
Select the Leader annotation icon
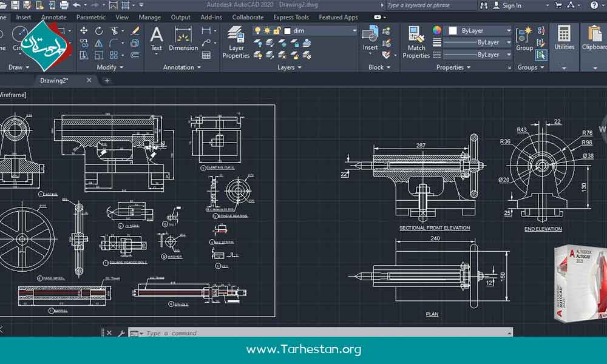206,43
